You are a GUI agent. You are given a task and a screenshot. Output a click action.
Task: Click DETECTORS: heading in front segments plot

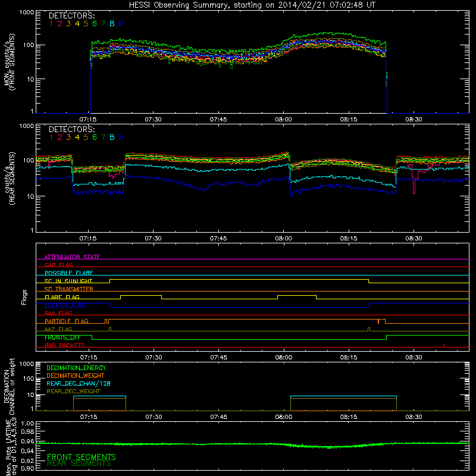click(x=72, y=16)
